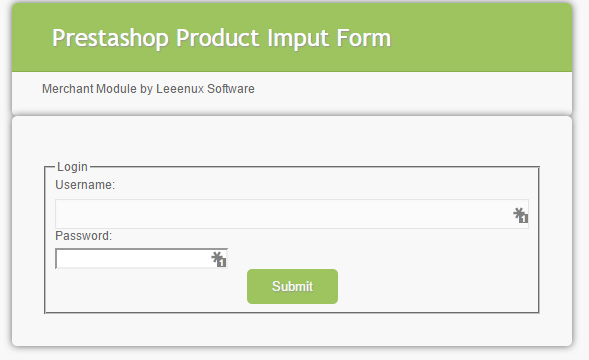589x360 pixels.
Task: Click empty green header area right of title
Action: pos(481,38)
